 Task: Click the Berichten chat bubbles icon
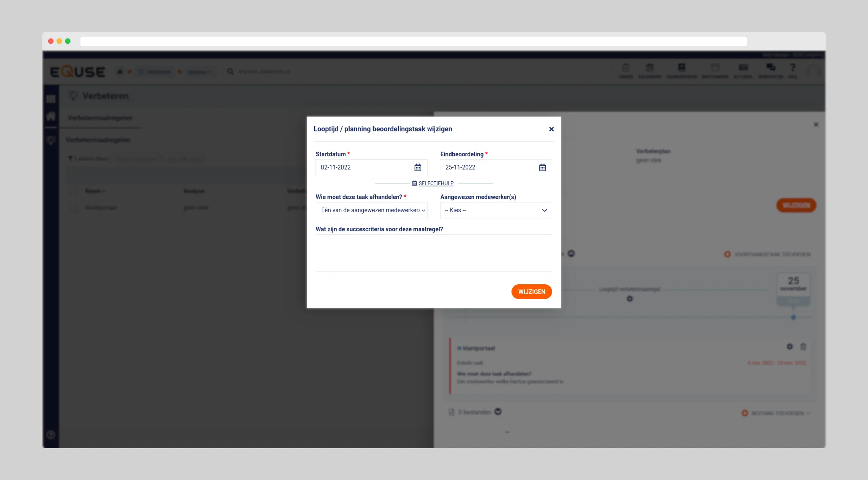(x=770, y=68)
